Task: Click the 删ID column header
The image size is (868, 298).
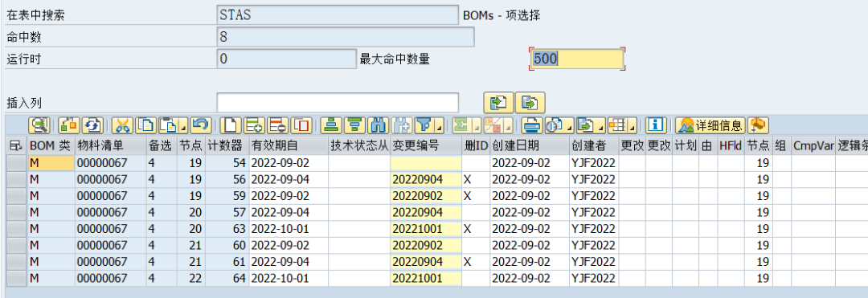Action: click(x=476, y=146)
